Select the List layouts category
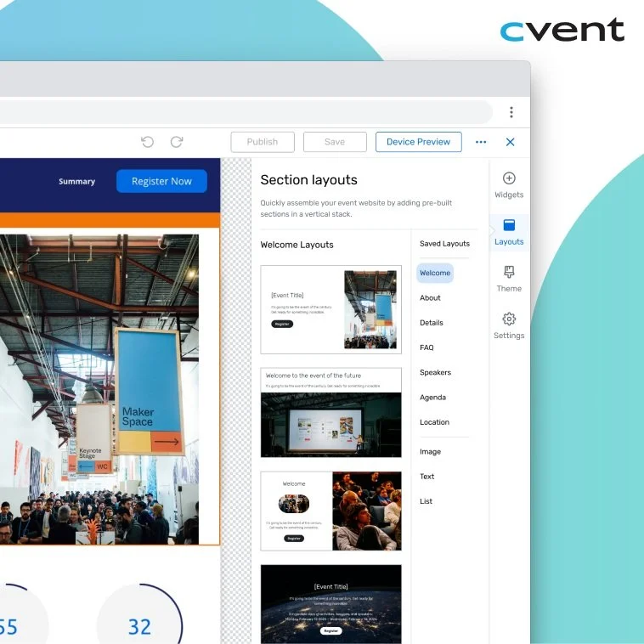 pyautogui.click(x=426, y=501)
